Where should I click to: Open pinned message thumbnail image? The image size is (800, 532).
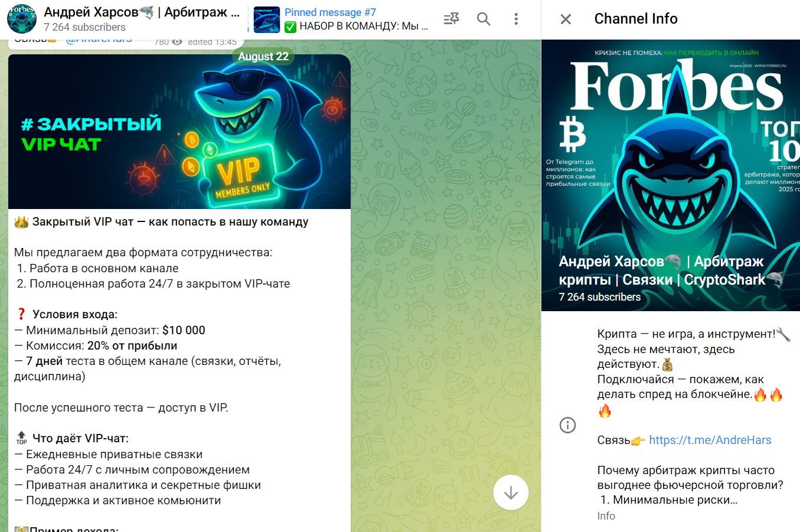[x=266, y=19]
